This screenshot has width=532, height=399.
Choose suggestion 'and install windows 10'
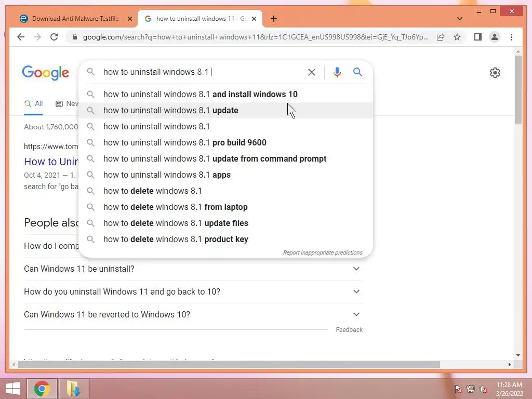[x=225, y=95]
